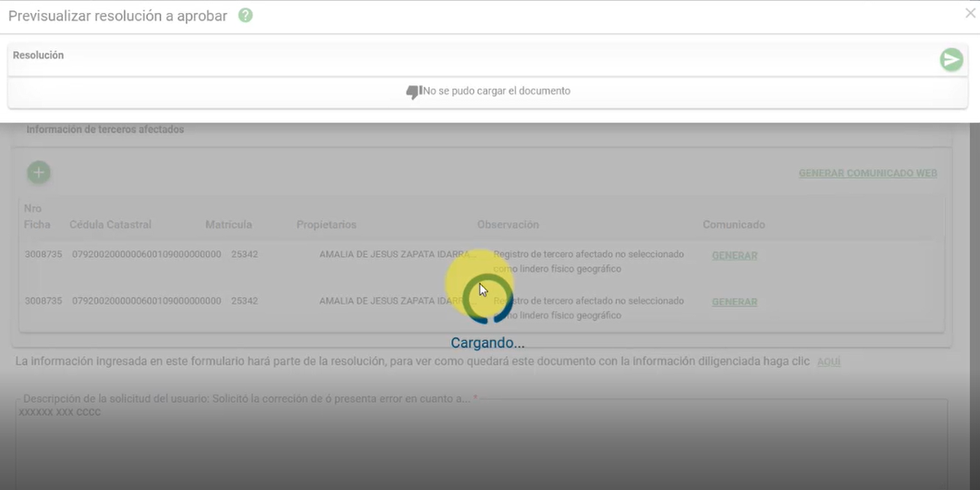Click the Matrícula column header
Image resolution: width=980 pixels, height=490 pixels.
228,225
